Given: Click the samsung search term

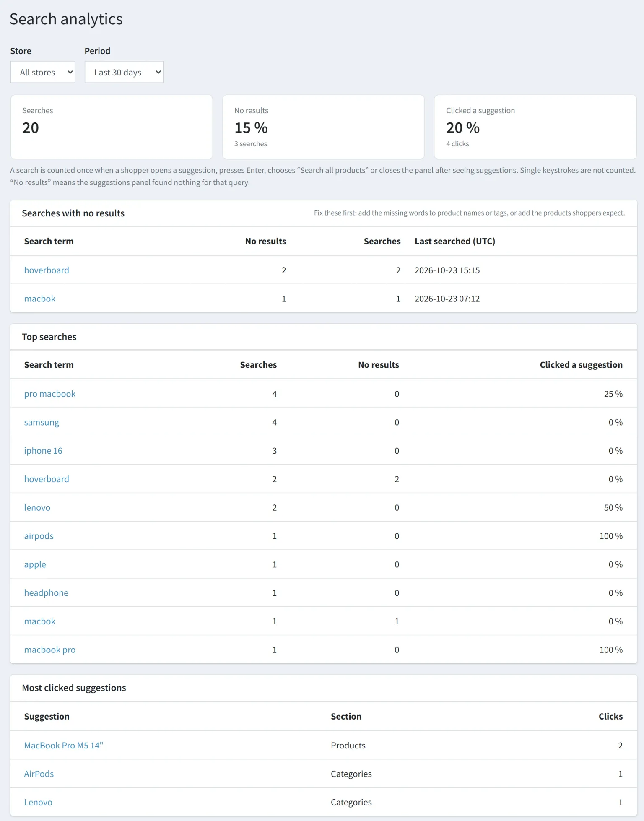Looking at the screenshot, I should [42, 423].
